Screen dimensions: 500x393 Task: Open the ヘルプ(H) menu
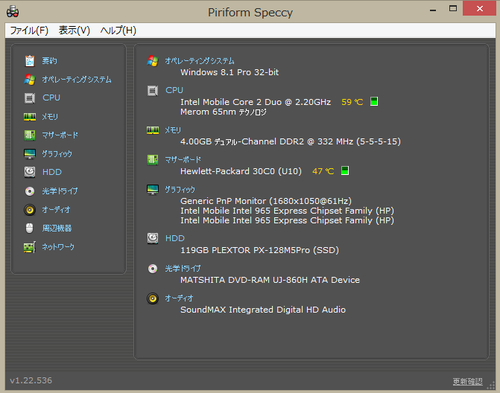point(118,31)
